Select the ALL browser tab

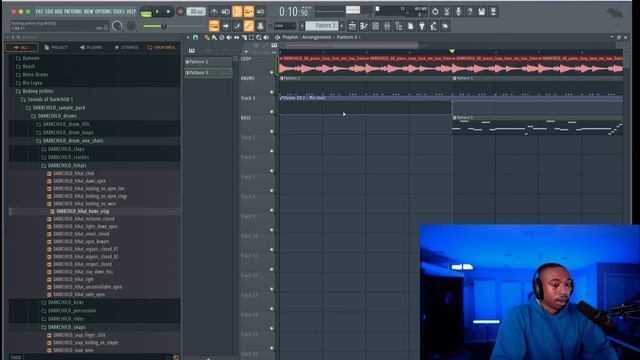pyautogui.click(x=22, y=47)
